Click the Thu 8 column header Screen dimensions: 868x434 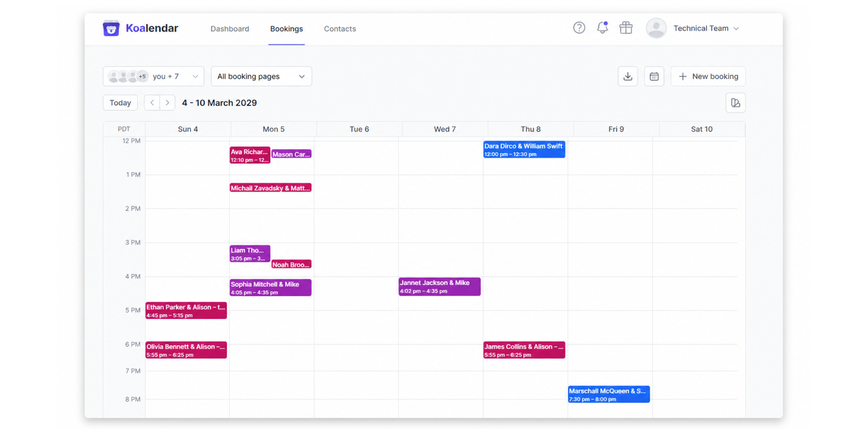(x=531, y=129)
